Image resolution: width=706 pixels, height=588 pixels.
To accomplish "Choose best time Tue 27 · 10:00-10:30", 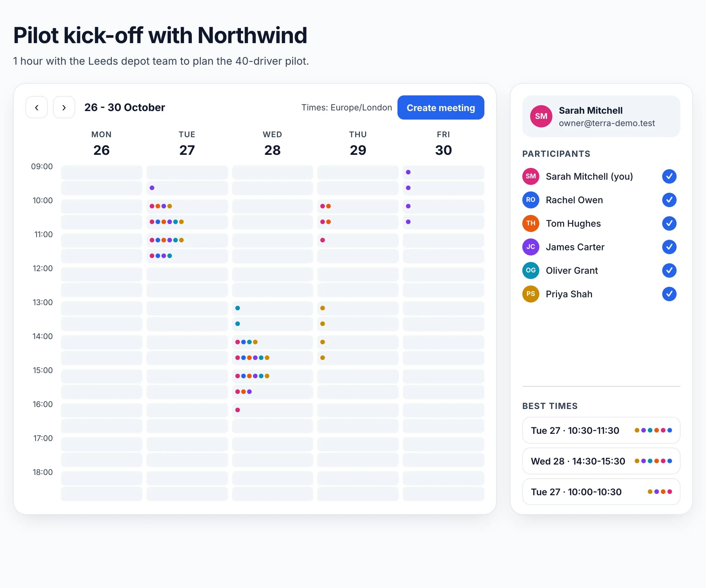I will click(601, 492).
